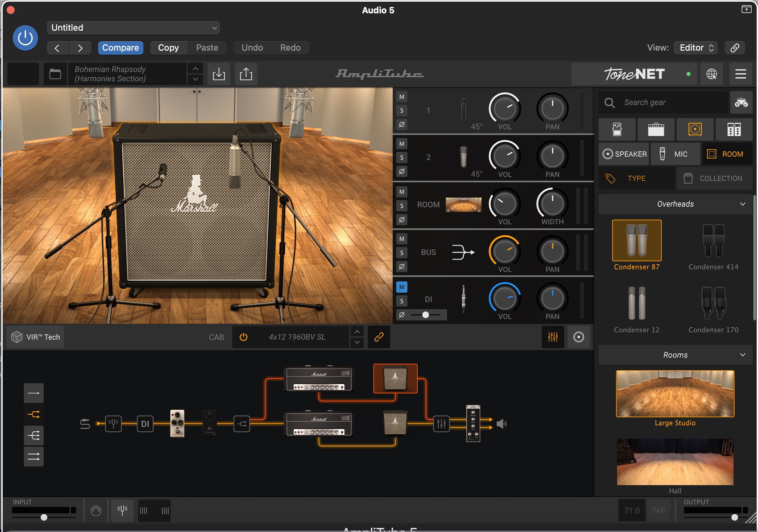Screen dimensions: 758x532
Task: Select the top Marshall amp head
Action: pyautogui.click(x=319, y=379)
